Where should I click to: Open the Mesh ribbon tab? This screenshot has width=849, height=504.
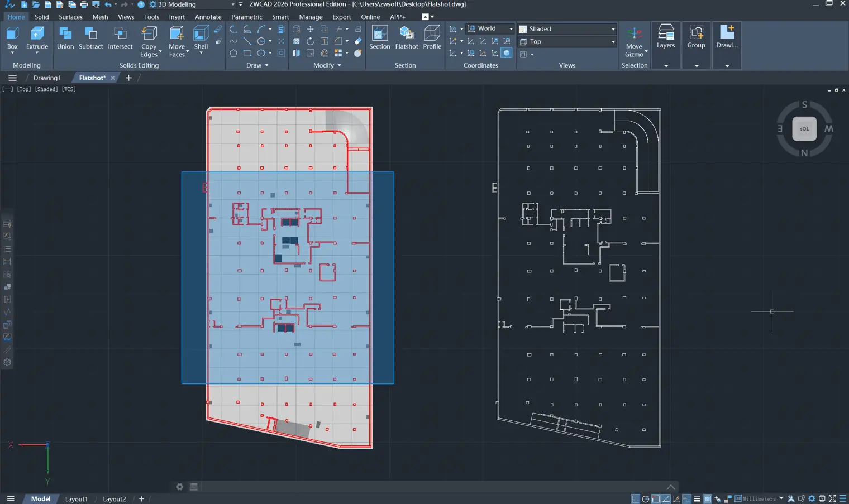click(x=100, y=17)
